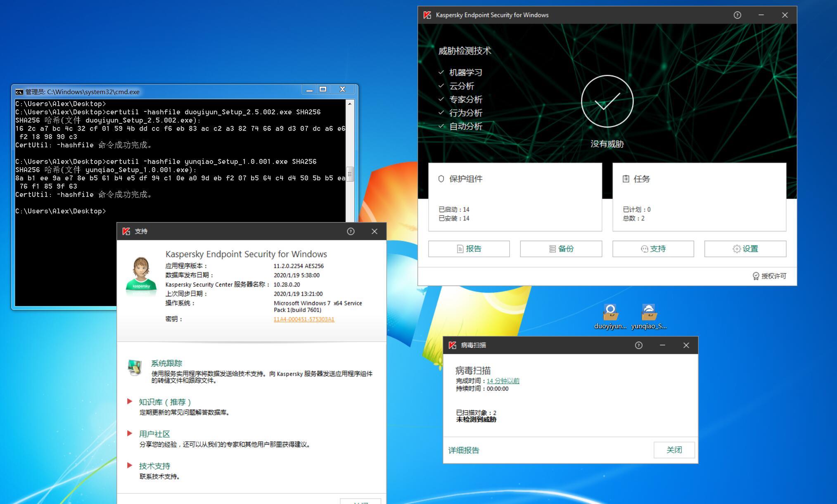Click the 关闭 button in virus scan
The image size is (837, 504).
pos(674,450)
